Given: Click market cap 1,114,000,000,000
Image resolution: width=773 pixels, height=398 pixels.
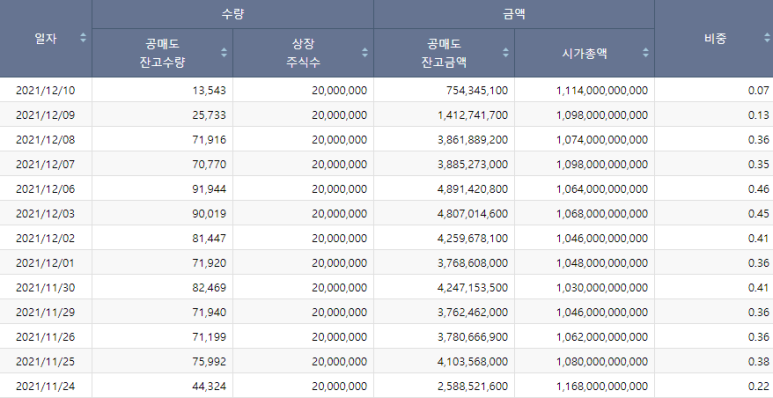Looking at the screenshot, I should click(602, 90).
